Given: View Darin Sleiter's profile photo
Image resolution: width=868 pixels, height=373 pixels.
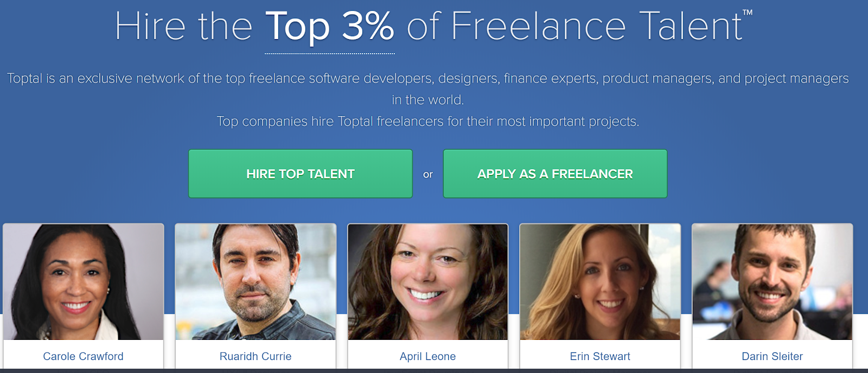Looking at the screenshot, I should click(773, 282).
